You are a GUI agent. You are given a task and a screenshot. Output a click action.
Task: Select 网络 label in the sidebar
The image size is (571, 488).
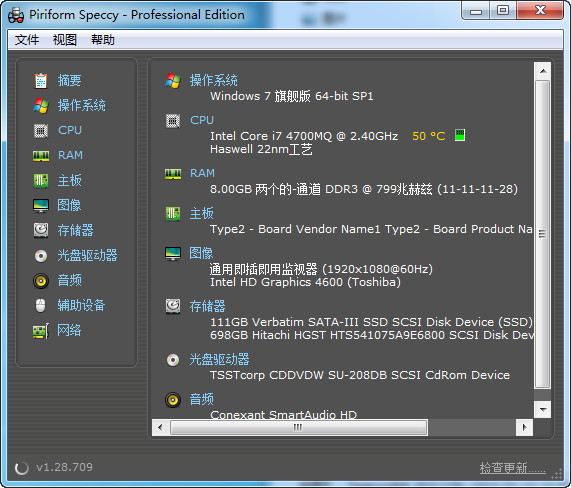(x=69, y=331)
